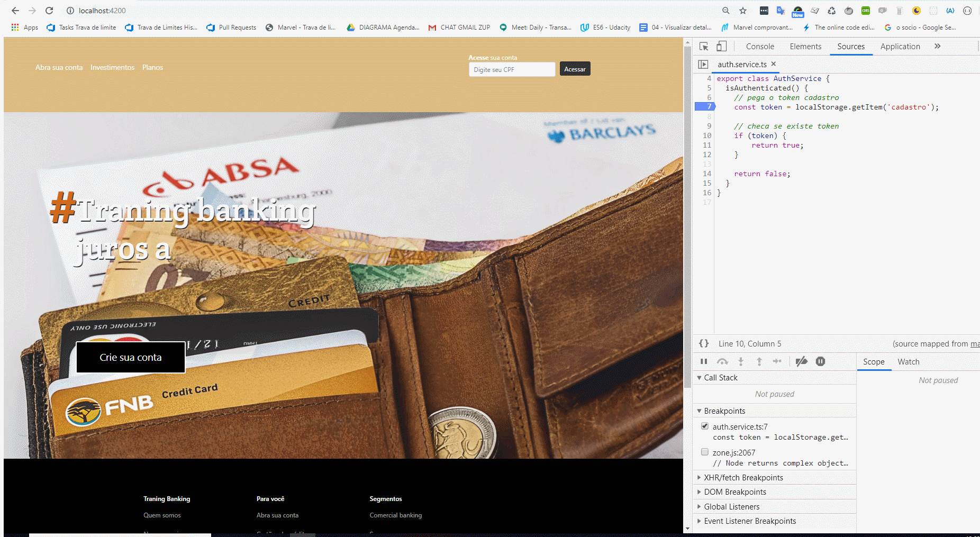980x537 pixels.
Task: Reload the page with refresh icon
Action: click(49, 11)
